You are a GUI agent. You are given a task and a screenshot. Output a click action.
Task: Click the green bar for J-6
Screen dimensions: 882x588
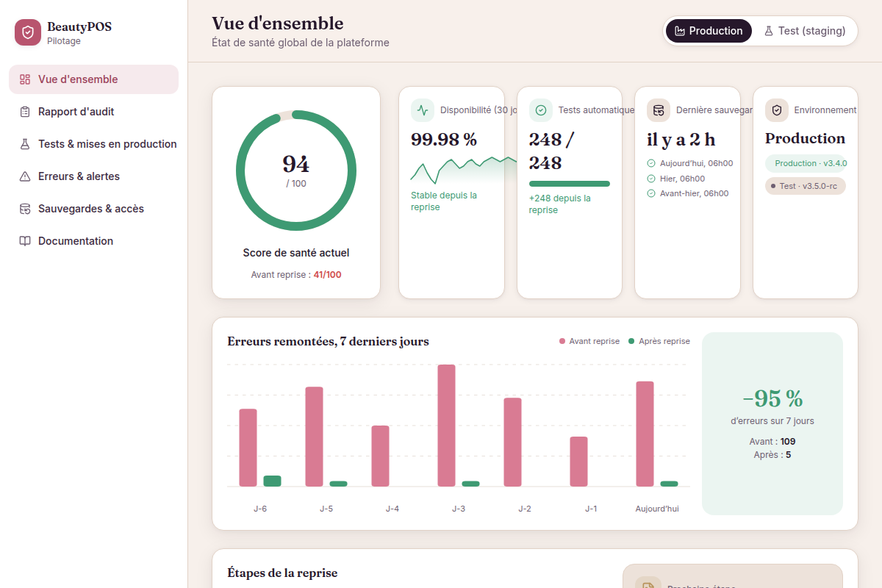point(272,481)
